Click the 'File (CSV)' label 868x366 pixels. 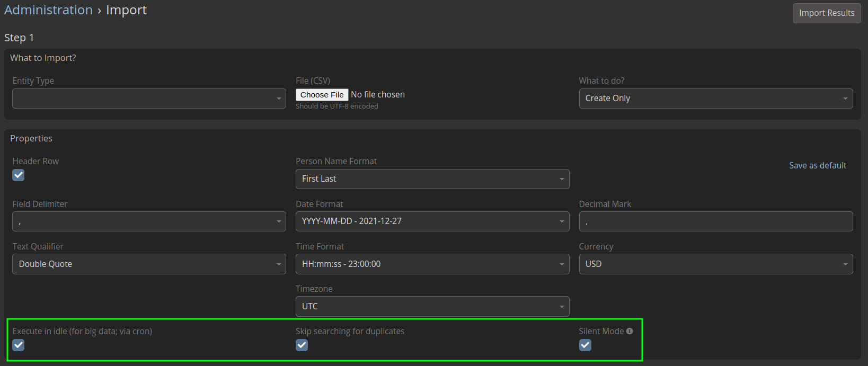pyautogui.click(x=313, y=81)
